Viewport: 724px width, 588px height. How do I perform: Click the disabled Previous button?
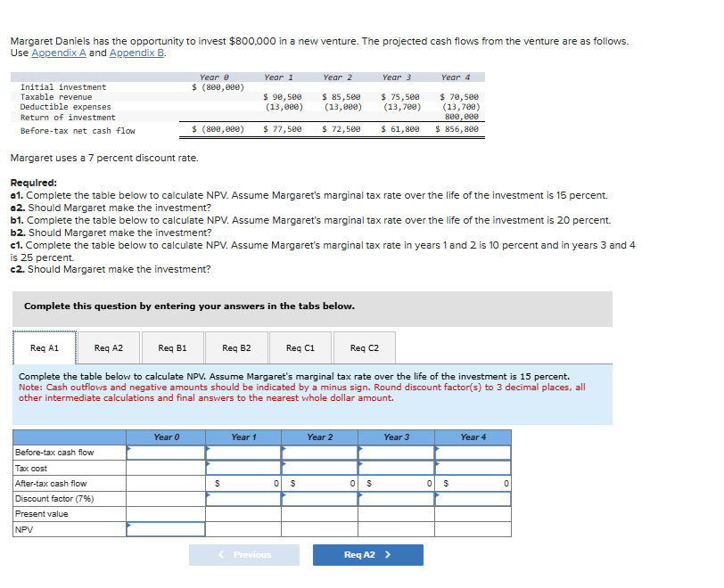point(243,555)
